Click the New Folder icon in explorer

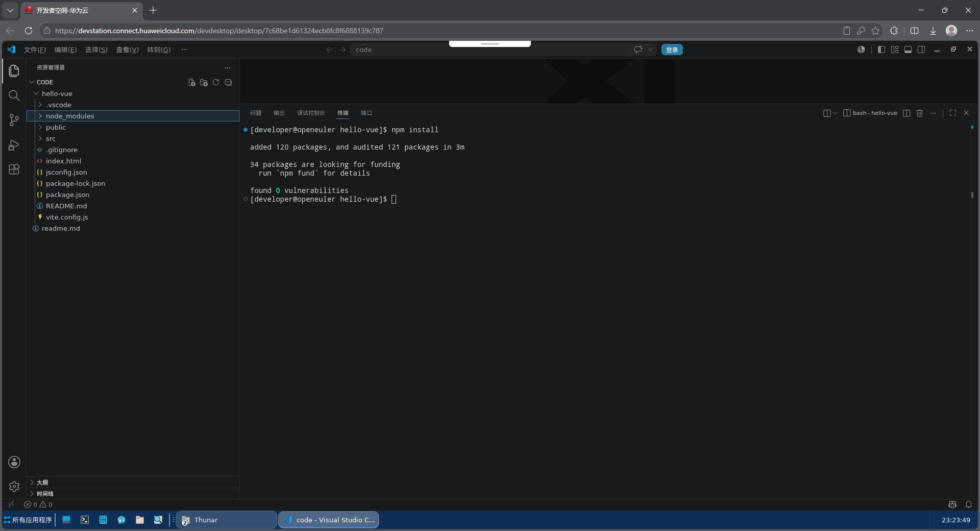[x=204, y=82]
